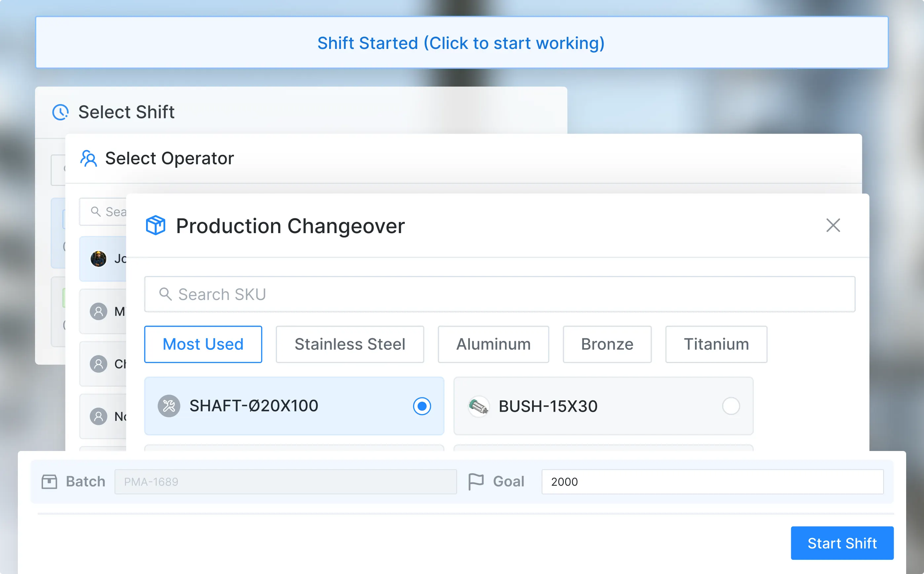
Task: Click the clock icon beside Select Shift
Action: pos(61,112)
